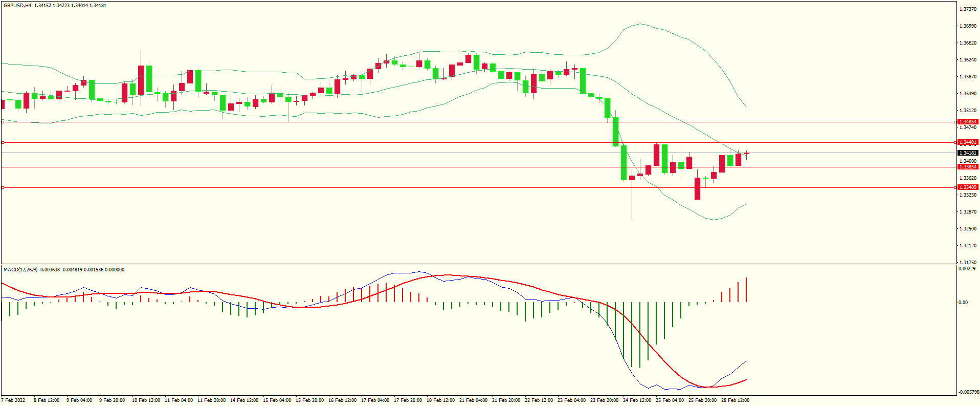Screen dimensions: 980x406
Task: Click the red 1.33409 price level tag
Action: (x=968, y=187)
